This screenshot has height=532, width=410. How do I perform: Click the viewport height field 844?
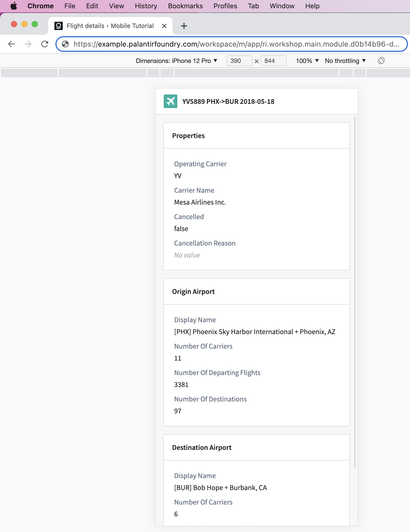[273, 61]
